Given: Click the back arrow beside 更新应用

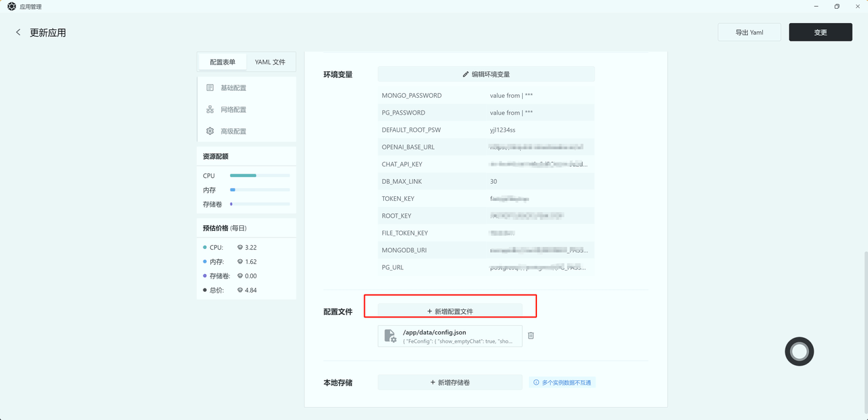Looking at the screenshot, I should 18,32.
